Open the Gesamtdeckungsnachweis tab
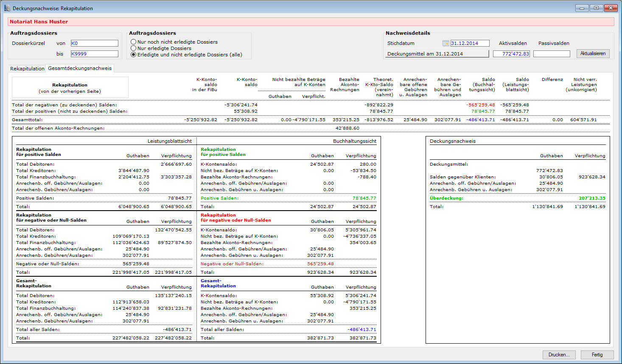622x364 pixels. click(80, 68)
